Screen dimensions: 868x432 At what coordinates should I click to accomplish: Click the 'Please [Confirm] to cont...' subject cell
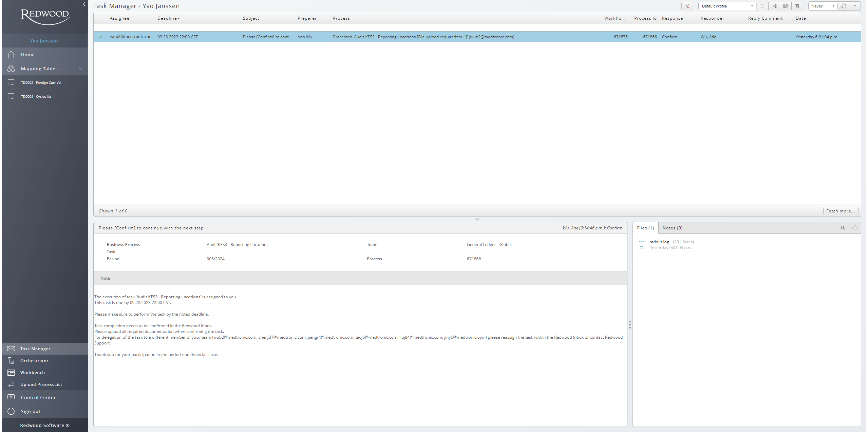pos(267,37)
